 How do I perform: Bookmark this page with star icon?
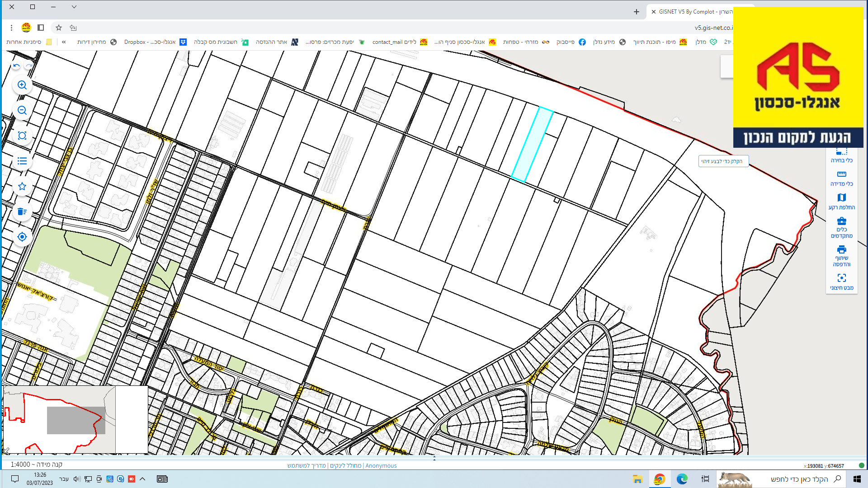(59, 28)
